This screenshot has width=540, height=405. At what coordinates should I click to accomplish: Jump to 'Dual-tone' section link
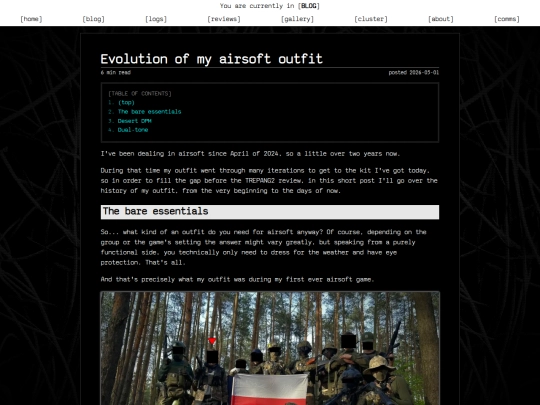pyautogui.click(x=133, y=130)
